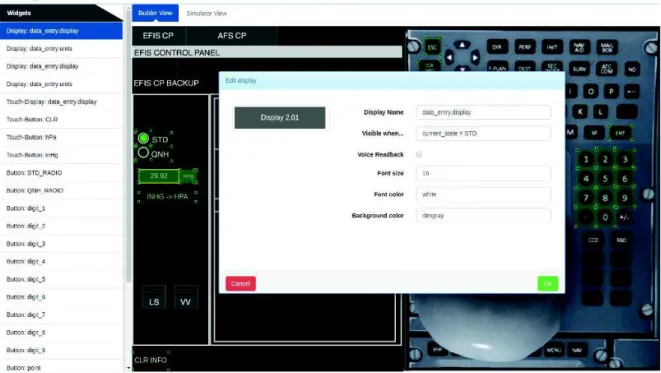Click the Font color field showing white
Viewport: 661px width, 373px height.
pos(484,194)
